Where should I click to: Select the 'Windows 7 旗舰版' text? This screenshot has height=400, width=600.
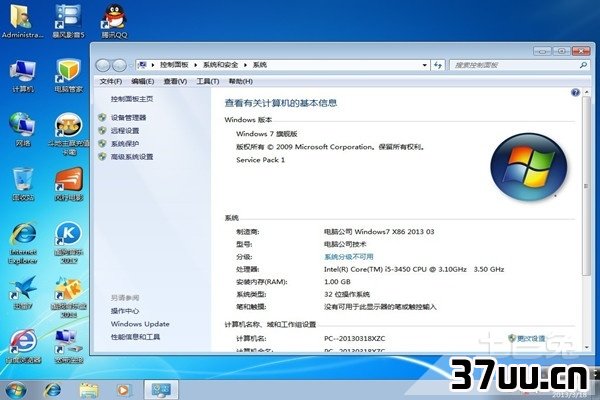click(267, 134)
